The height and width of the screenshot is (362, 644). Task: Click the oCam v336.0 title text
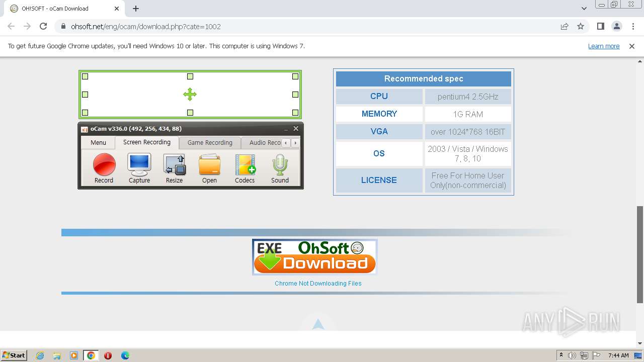(x=136, y=129)
